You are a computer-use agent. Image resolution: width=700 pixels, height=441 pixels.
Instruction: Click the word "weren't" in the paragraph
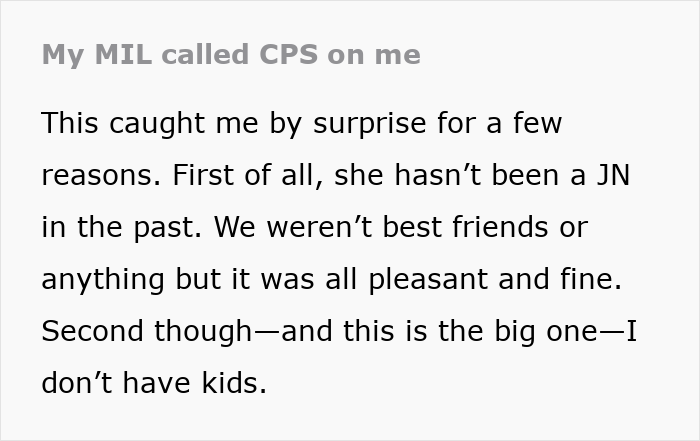[320, 227]
